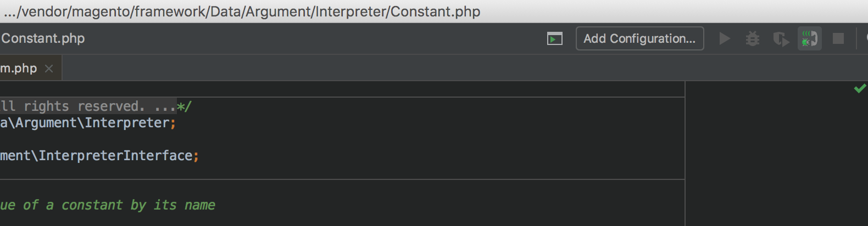
Task: Click the green inspection checkmark
Action: coord(860,88)
